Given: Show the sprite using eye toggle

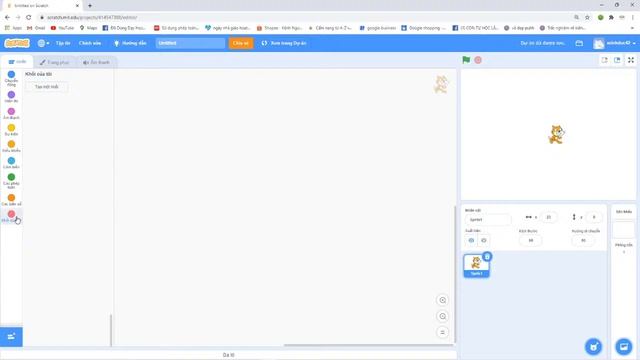Looking at the screenshot, I should click(471, 240).
